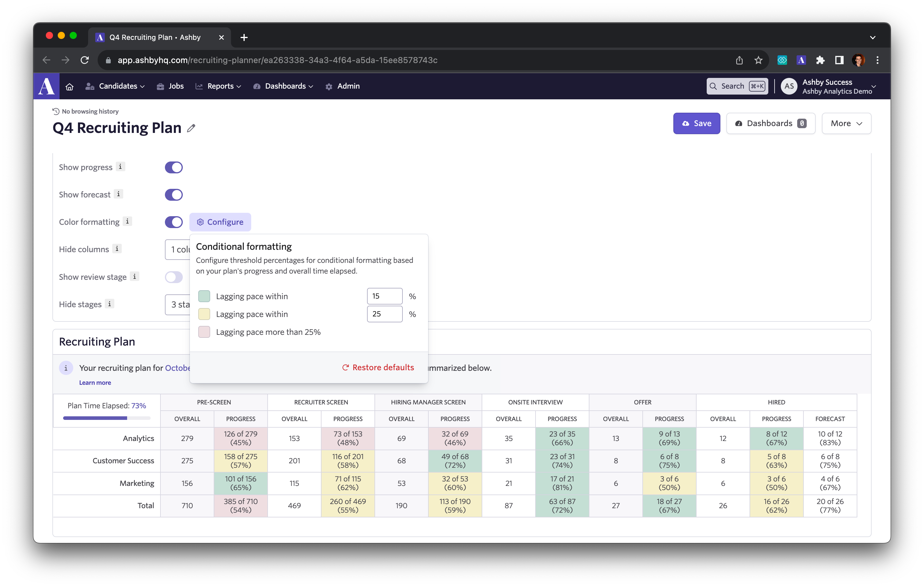Disable the Show progress toggle

(174, 167)
